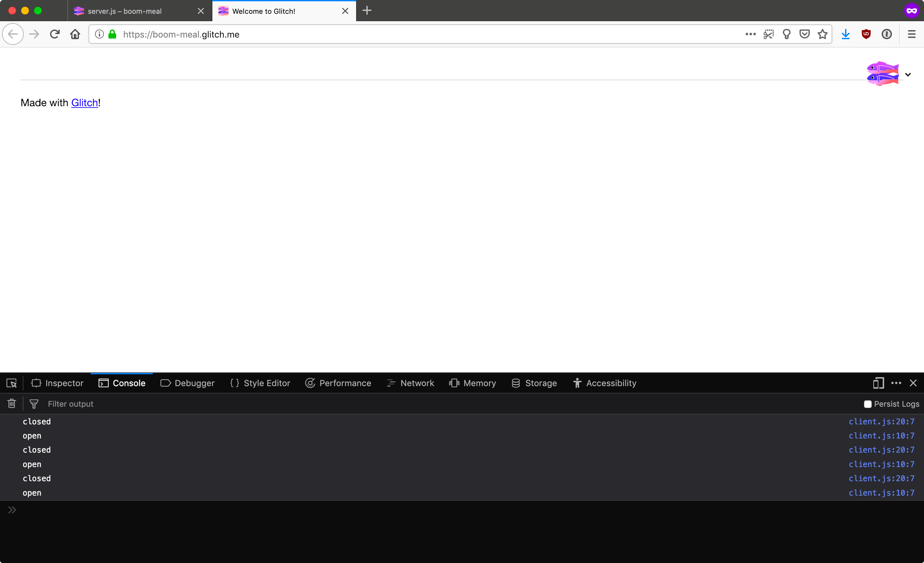This screenshot has width=924, height=563.
Task: Open the downloads panel
Action: pyautogui.click(x=846, y=34)
